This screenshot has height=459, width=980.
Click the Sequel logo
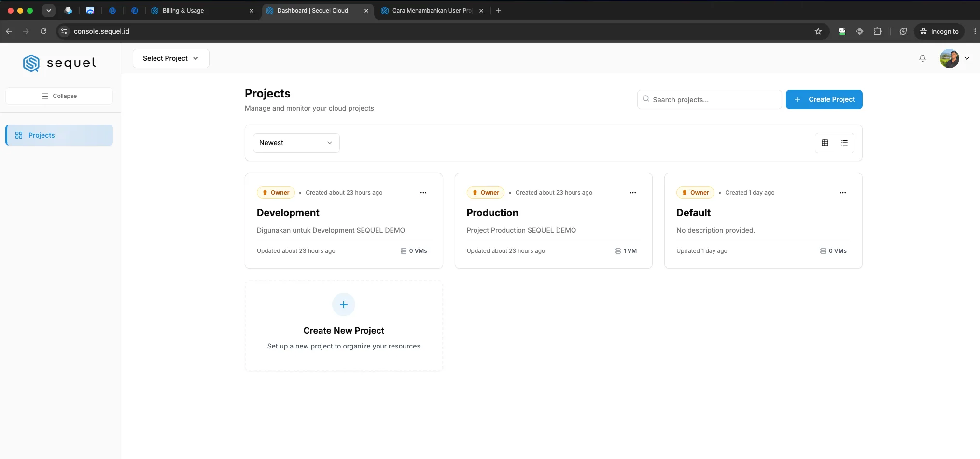pyautogui.click(x=59, y=63)
